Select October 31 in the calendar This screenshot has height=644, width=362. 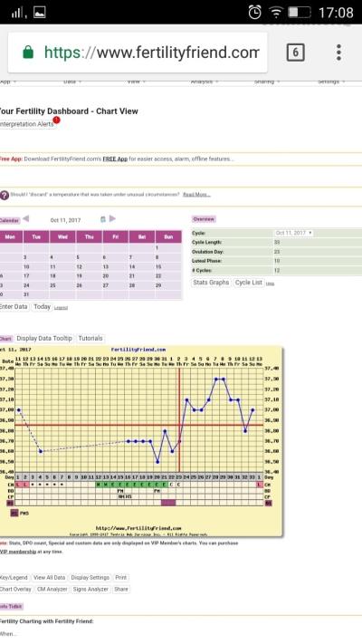[26, 295]
